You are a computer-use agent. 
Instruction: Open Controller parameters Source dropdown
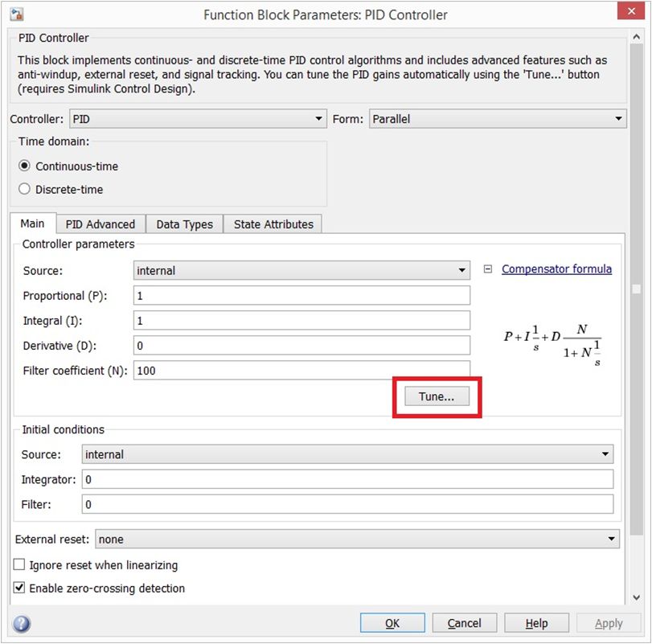pyautogui.click(x=302, y=270)
